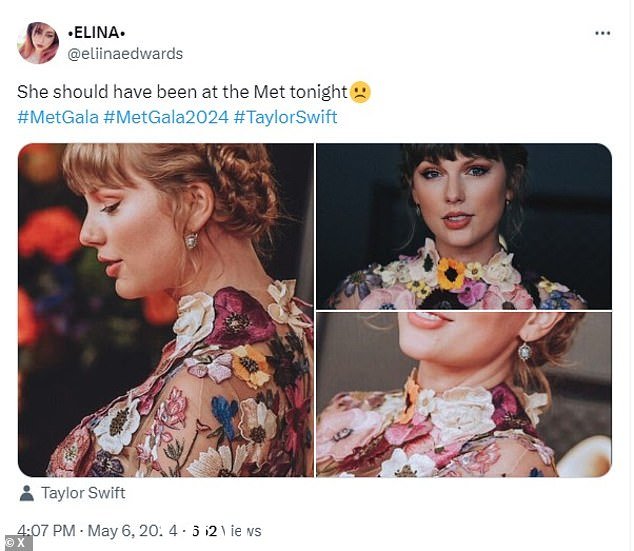Click the person tag icon under photos
The width and height of the screenshot is (634, 551).
click(27, 493)
